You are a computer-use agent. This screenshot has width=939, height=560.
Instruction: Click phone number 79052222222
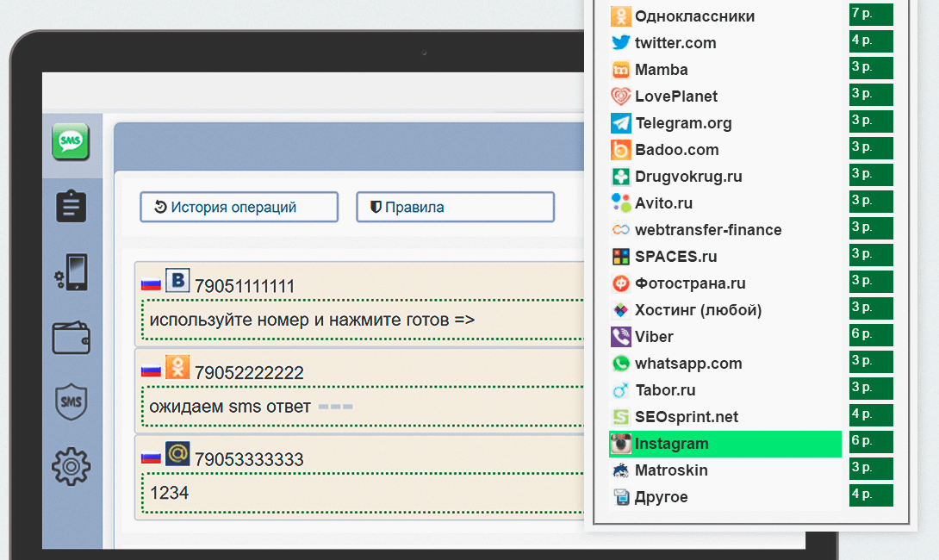pos(249,372)
